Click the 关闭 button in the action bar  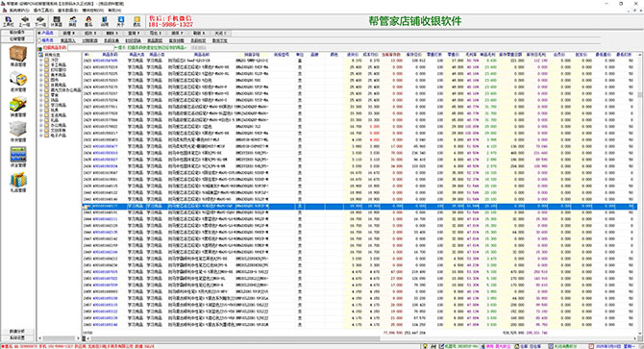(220, 33)
